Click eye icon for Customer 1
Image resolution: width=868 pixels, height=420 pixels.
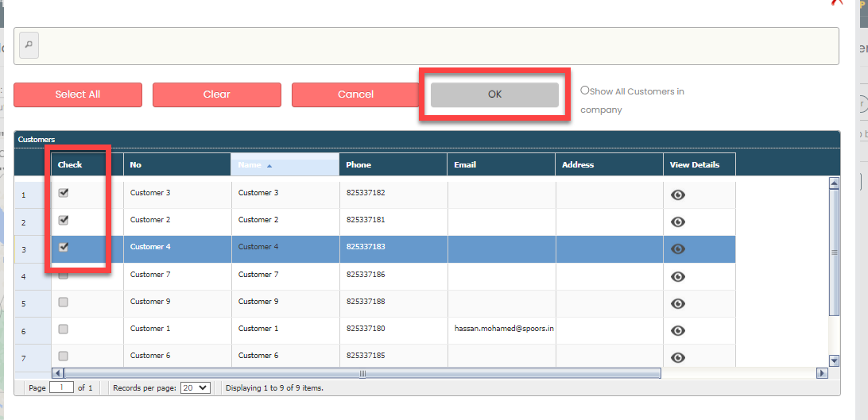tap(678, 330)
